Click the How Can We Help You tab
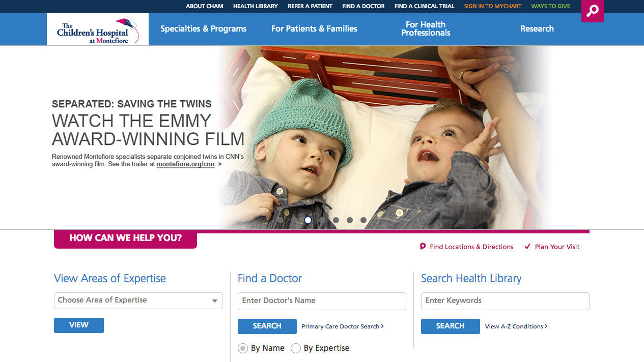Image resolution: width=644 pixels, height=362 pixels. pyautogui.click(x=125, y=238)
